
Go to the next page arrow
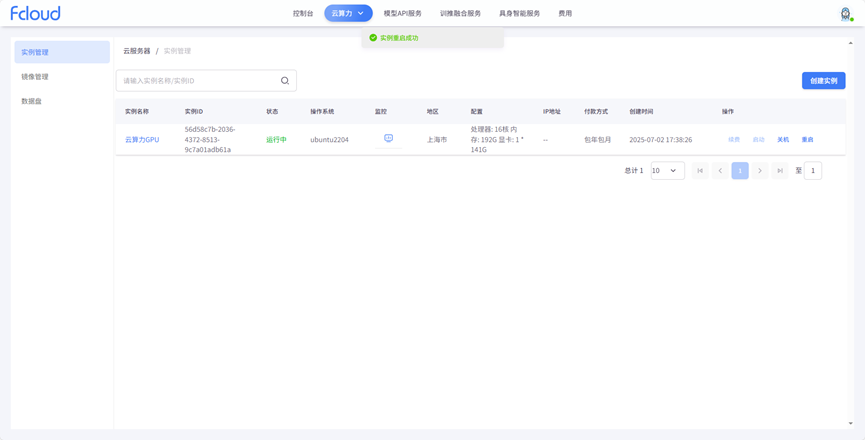(x=760, y=171)
